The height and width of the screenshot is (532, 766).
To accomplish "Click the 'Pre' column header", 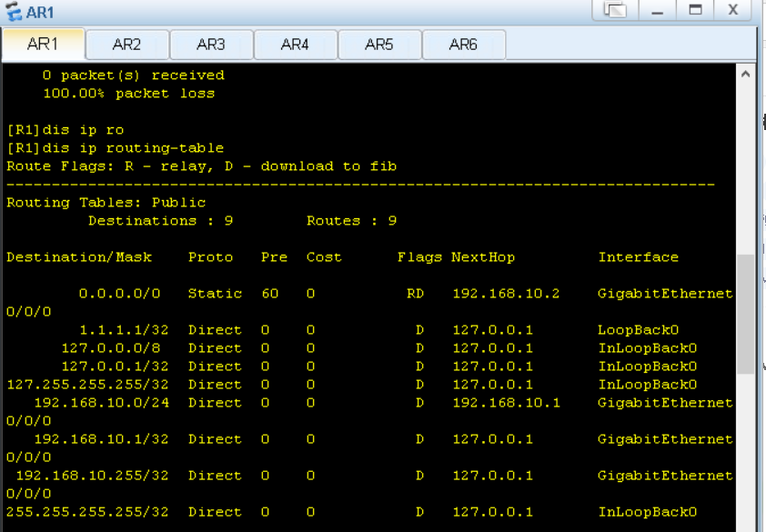I will (274, 257).
